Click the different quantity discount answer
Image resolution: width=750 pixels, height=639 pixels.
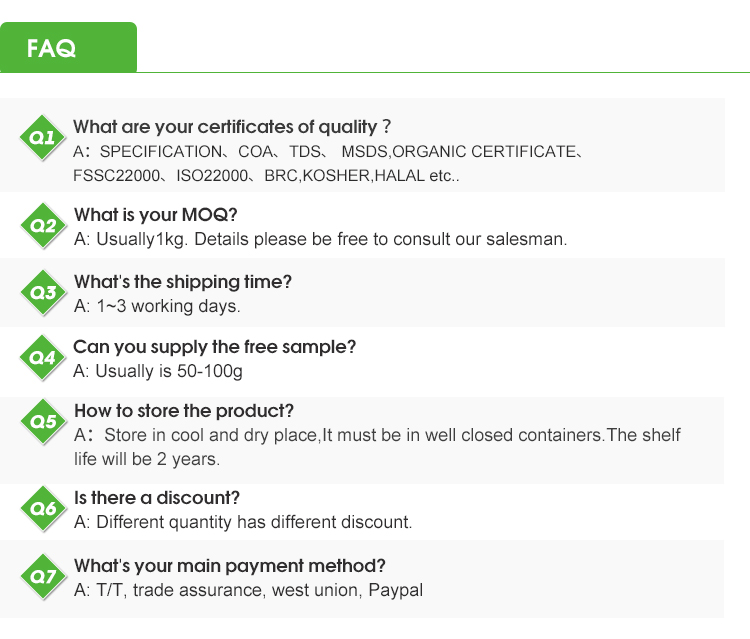(243, 522)
